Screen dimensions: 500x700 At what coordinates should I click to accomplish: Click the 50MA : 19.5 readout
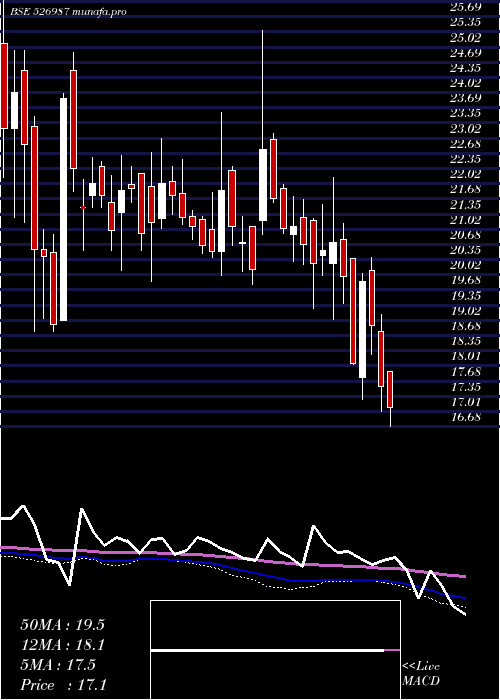click(x=62, y=625)
